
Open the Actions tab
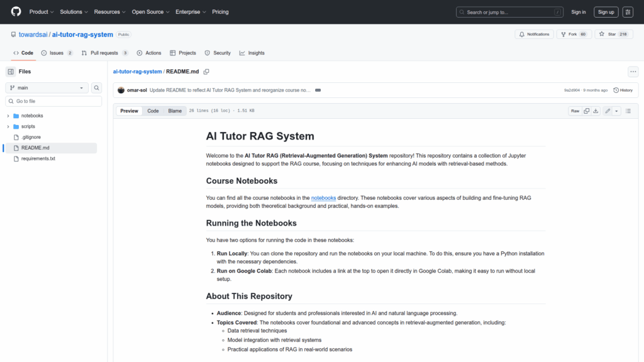(x=149, y=53)
